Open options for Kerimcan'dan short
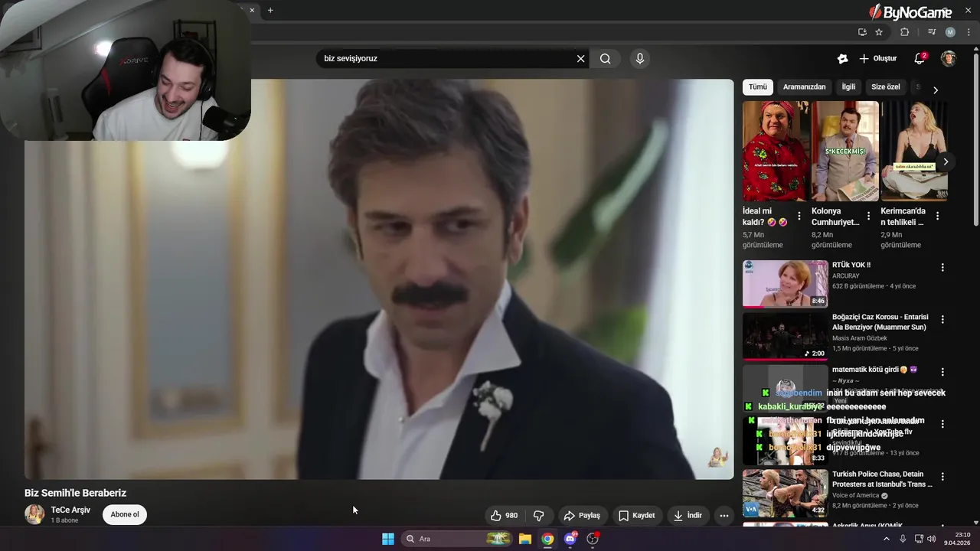The height and width of the screenshot is (551, 980). pos(937,217)
